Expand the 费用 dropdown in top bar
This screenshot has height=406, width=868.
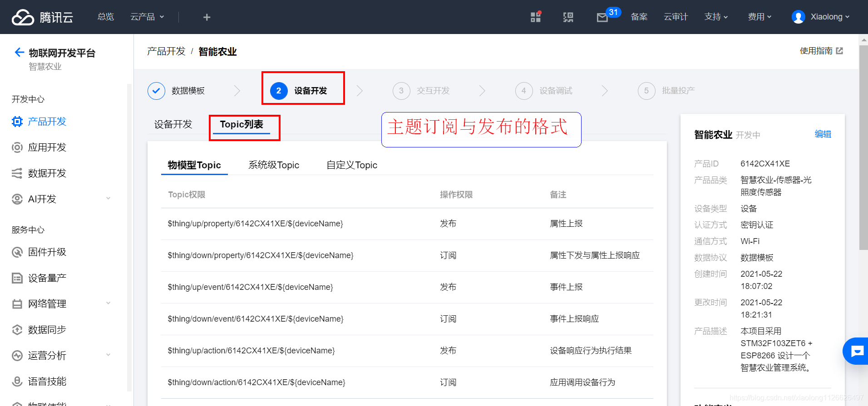759,17
